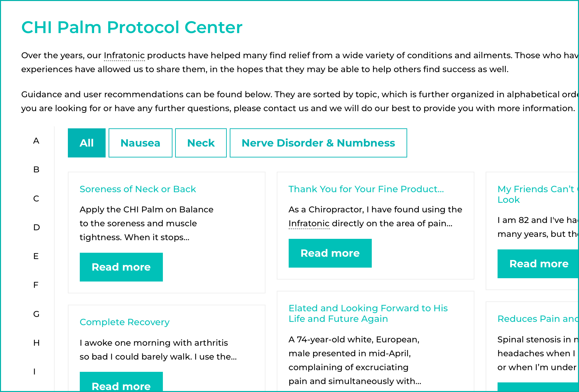Screen dimensions: 579x392
Task: Jump to topics starting with H
Action: (x=36, y=343)
